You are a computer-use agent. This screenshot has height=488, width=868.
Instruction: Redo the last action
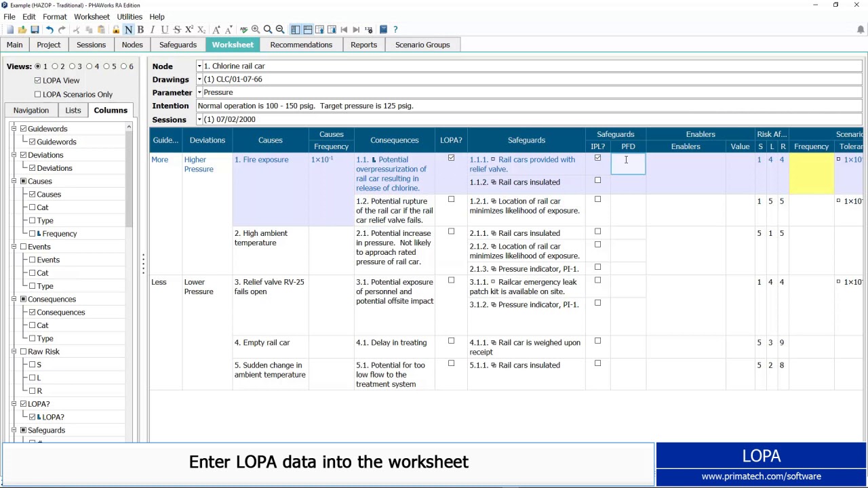[x=62, y=30]
